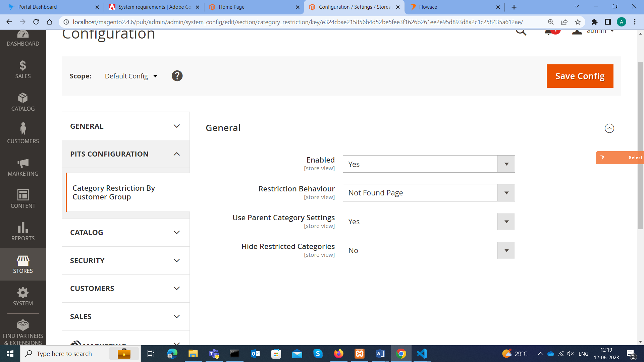644x362 pixels.
Task: Click the Customers sidebar icon
Action: (x=23, y=133)
